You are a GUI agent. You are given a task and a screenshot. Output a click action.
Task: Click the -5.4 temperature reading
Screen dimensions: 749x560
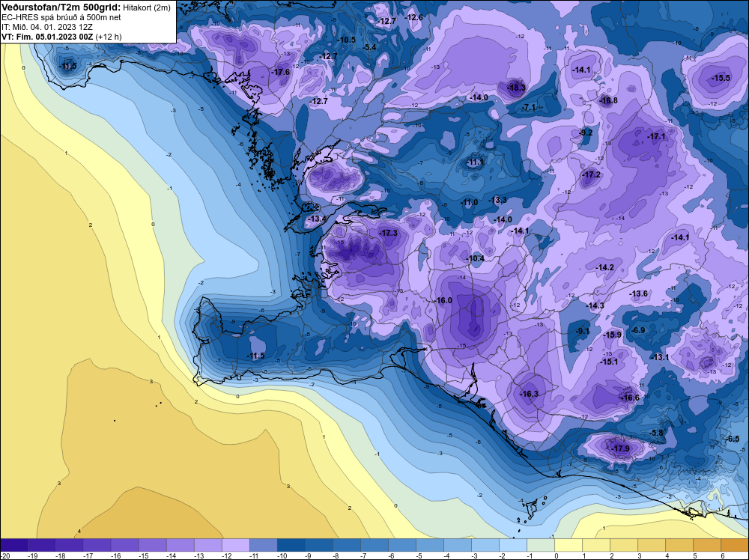point(369,46)
